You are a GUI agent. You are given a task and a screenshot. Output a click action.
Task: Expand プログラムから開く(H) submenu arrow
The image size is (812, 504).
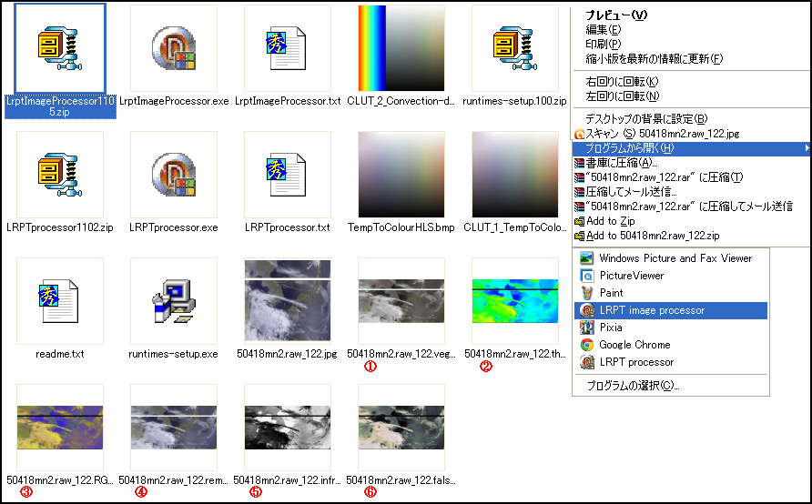807,148
